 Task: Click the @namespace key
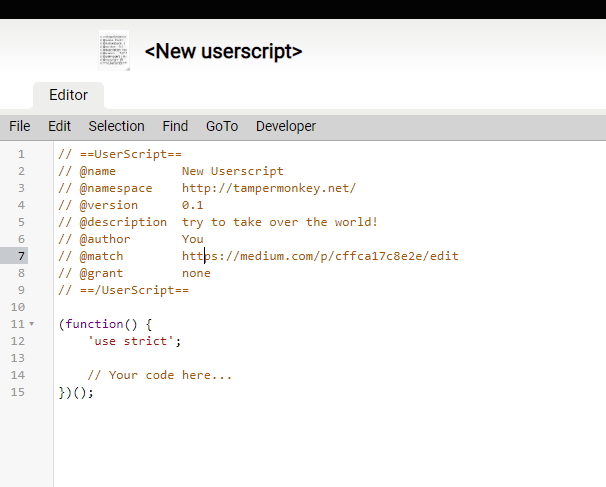[116, 188]
